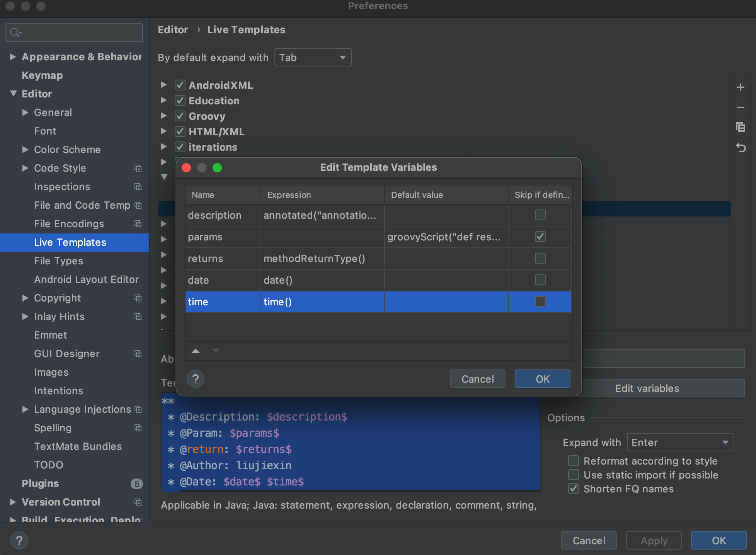Select the date() expression cell

322,280
